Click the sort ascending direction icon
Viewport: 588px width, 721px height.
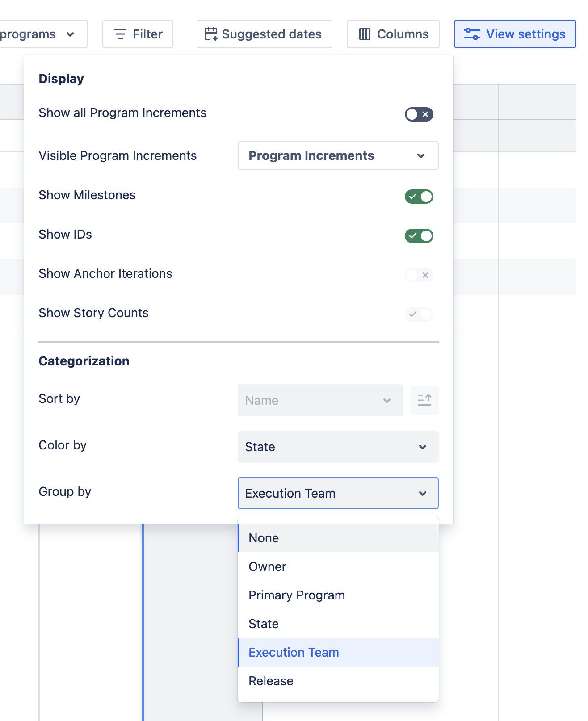424,400
